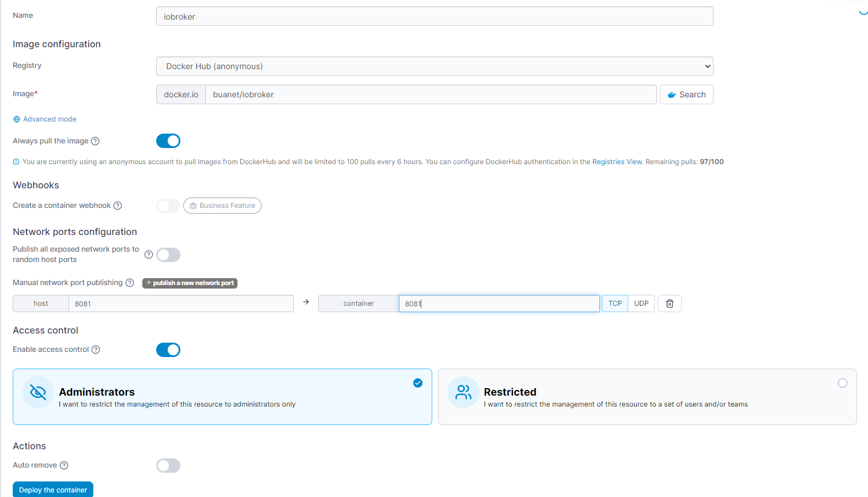The width and height of the screenshot is (868, 497).
Task: Select TCP protocol for the port
Action: tap(615, 303)
